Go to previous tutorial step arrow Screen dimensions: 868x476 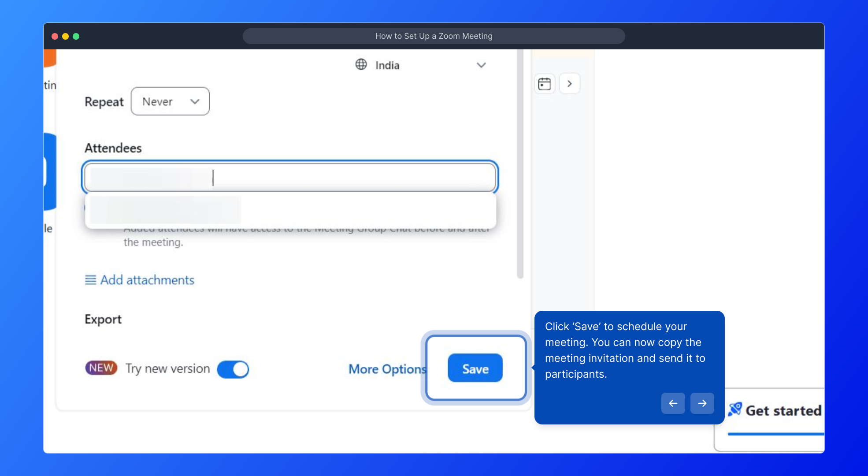point(673,403)
